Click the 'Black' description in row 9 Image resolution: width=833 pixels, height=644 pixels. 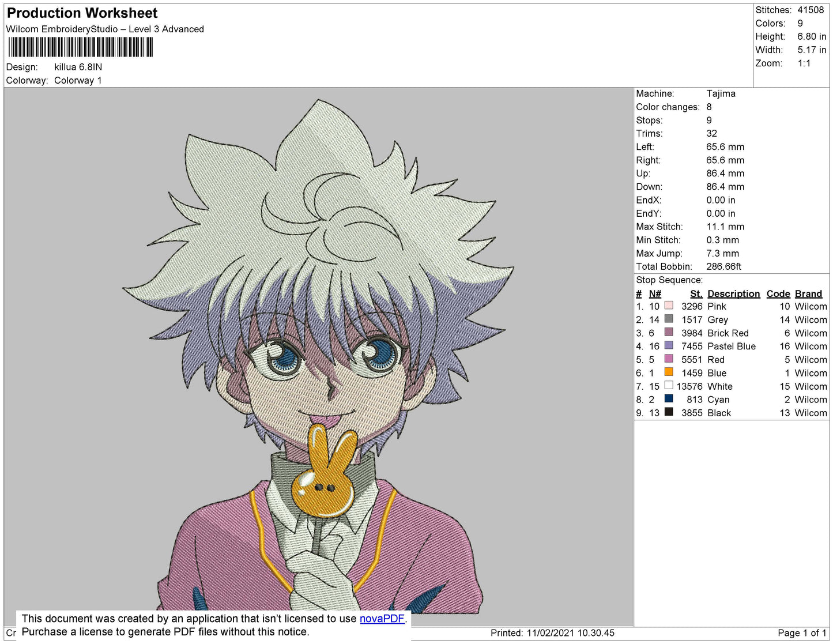point(719,413)
